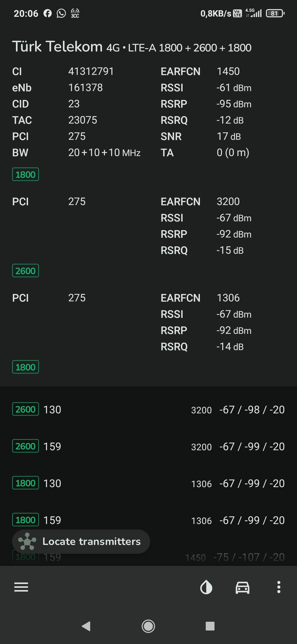The image size is (297, 644).
Task: Toggle the car drive mode icon
Action: click(x=243, y=587)
